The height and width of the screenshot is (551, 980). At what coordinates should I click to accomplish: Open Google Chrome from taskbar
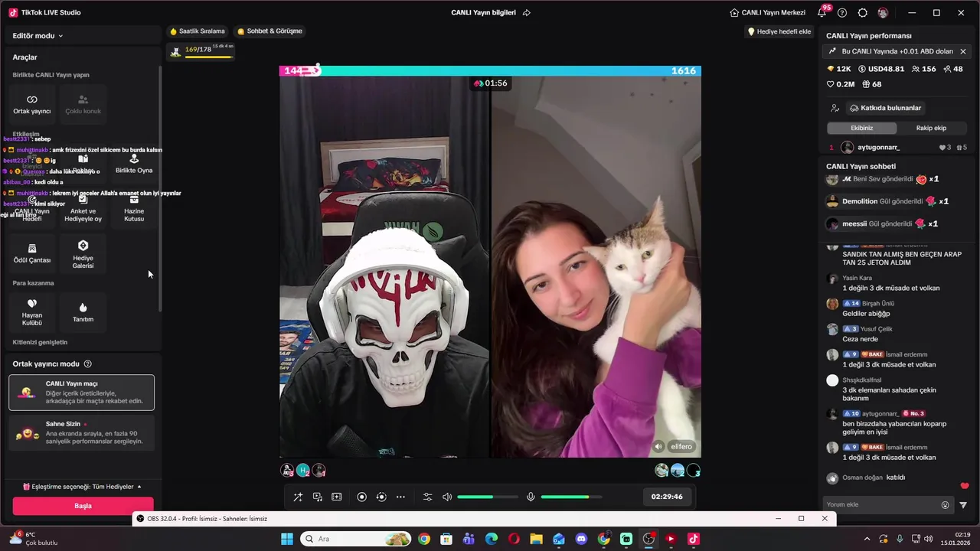tap(424, 539)
